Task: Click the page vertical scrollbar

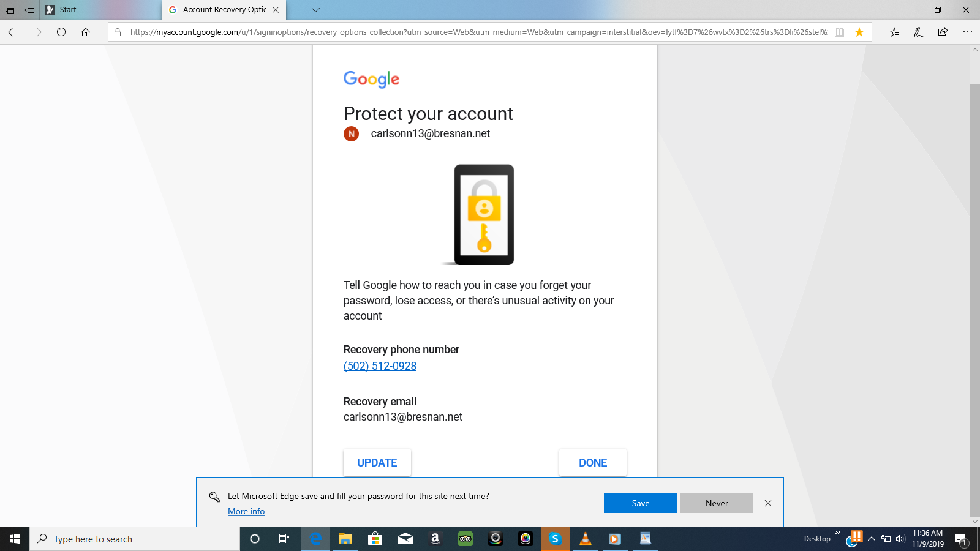Action: tap(975, 300)
